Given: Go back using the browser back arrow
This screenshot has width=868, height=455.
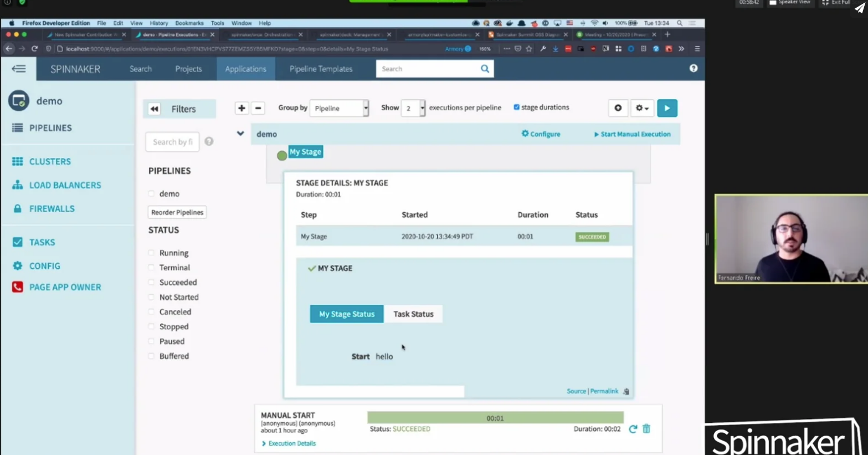Looking at the screenshot, I should point(9,49).
